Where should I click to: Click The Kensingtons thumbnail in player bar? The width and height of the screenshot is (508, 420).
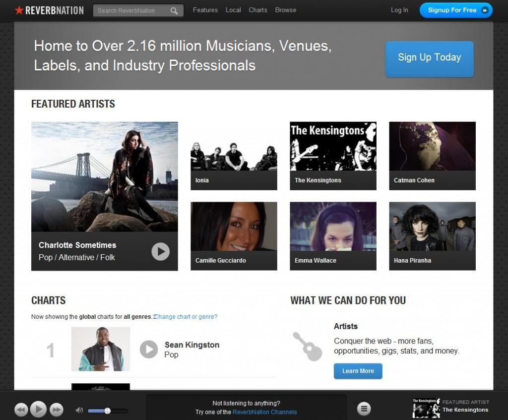[x=426, y=408]
